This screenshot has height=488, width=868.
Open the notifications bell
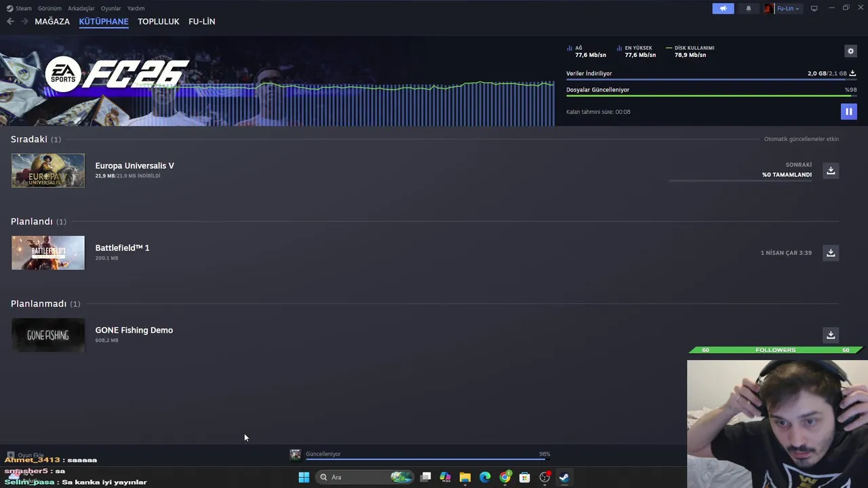[x=749, y=8]
